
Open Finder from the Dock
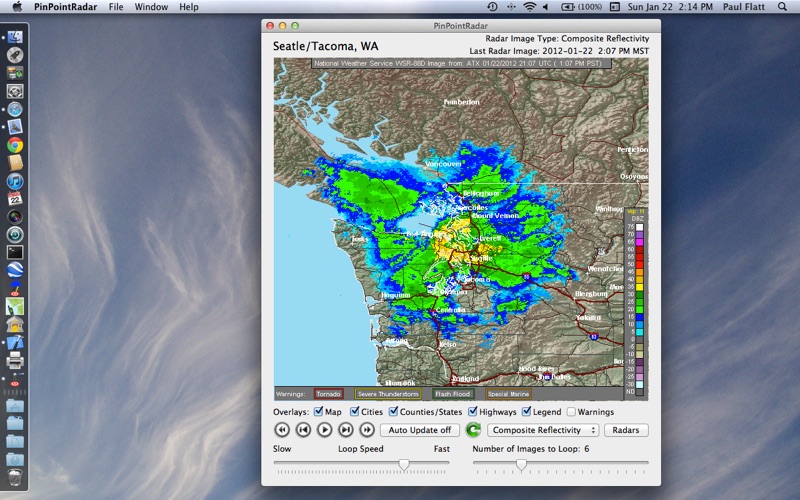15,37
